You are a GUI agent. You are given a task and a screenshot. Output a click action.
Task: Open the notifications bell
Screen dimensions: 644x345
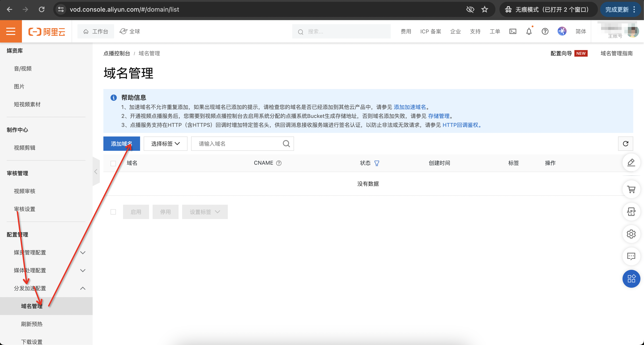point(529,32)
